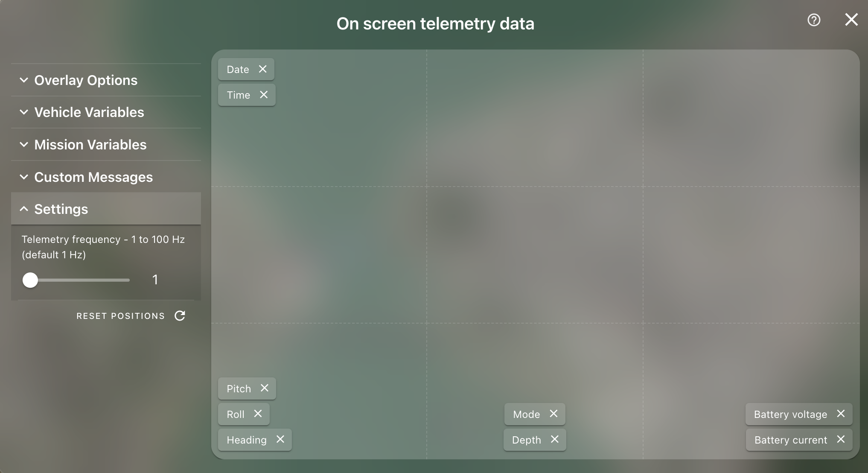The height and width of the screenshot is (473, 868).
Task: Expand the Mission Variables section
Action: [90, 144]
